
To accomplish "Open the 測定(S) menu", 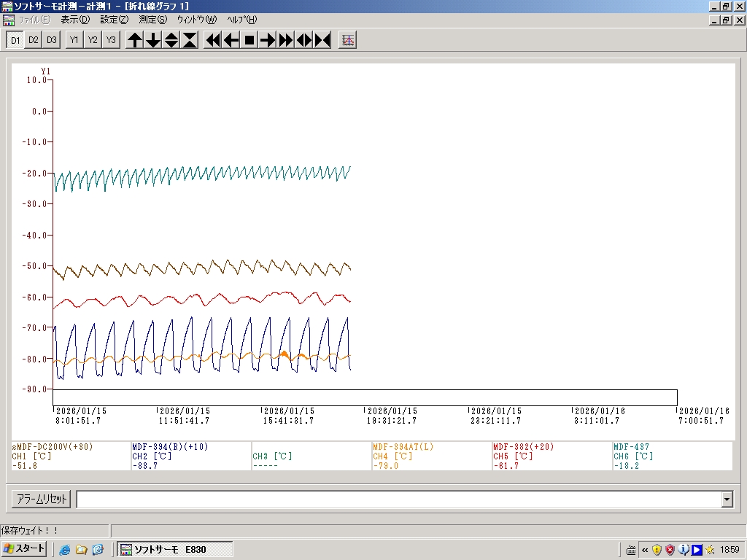I will tap(152, 20).
